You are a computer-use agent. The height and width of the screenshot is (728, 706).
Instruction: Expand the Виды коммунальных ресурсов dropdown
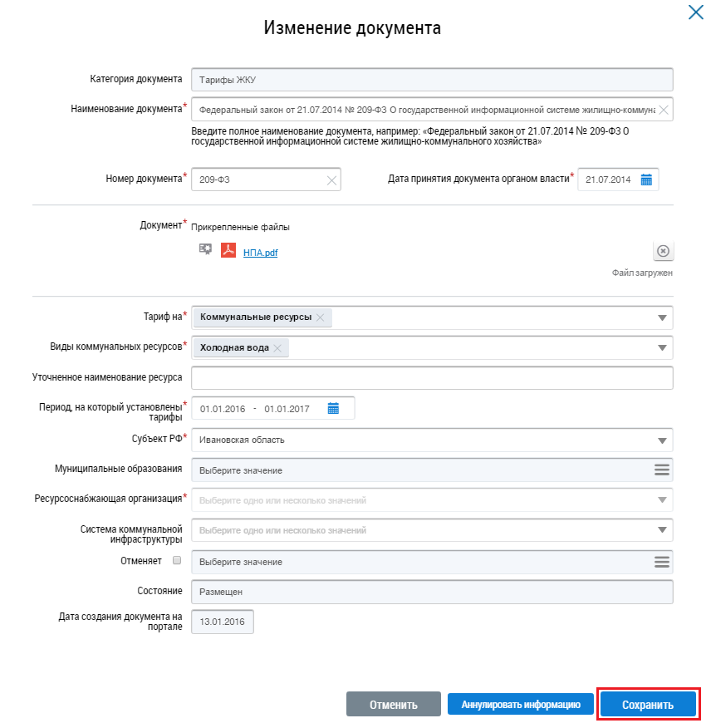click(662, 348)
